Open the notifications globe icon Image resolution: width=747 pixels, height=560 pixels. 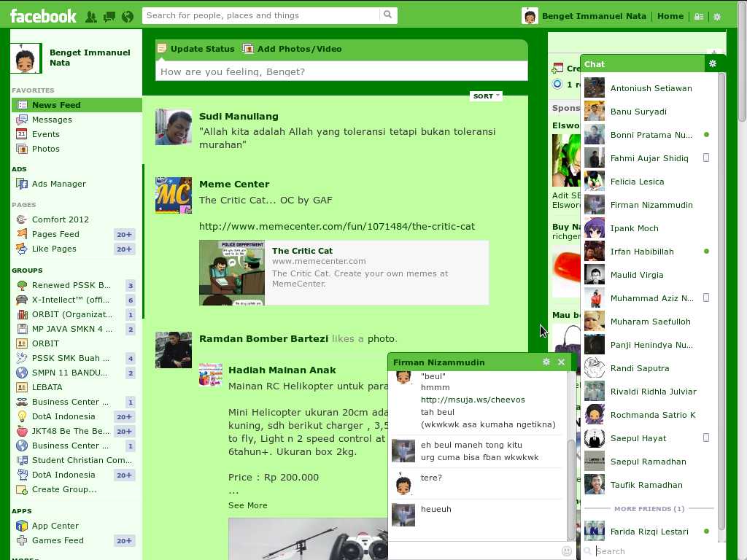127,15
